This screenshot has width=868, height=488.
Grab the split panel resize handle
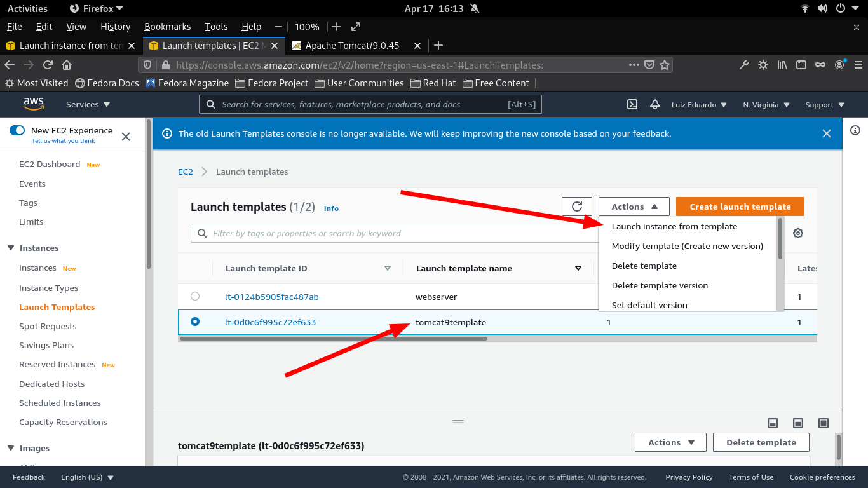coord(458,421)
